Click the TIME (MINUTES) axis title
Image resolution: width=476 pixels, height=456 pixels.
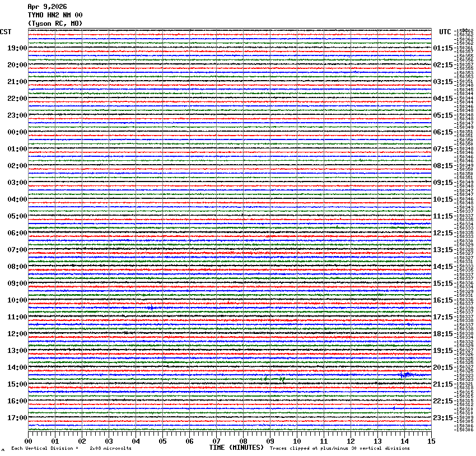click(236, 448)
